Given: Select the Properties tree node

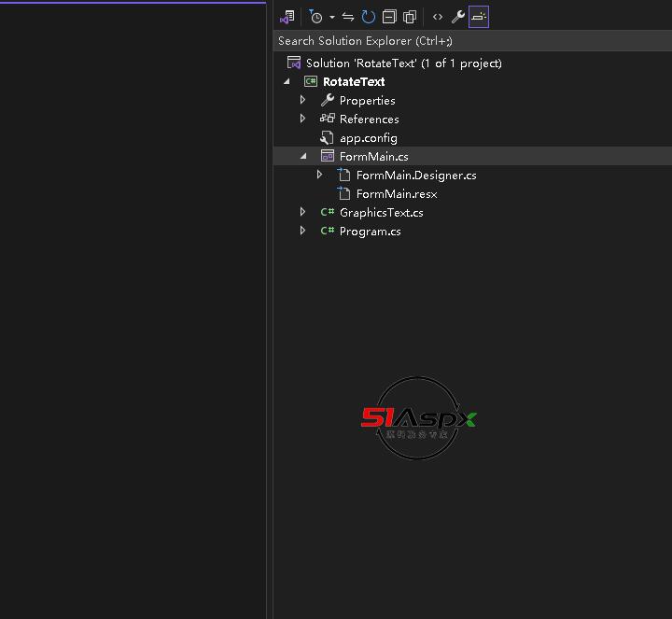Looking at the screenshot, I should coord(368,101).
